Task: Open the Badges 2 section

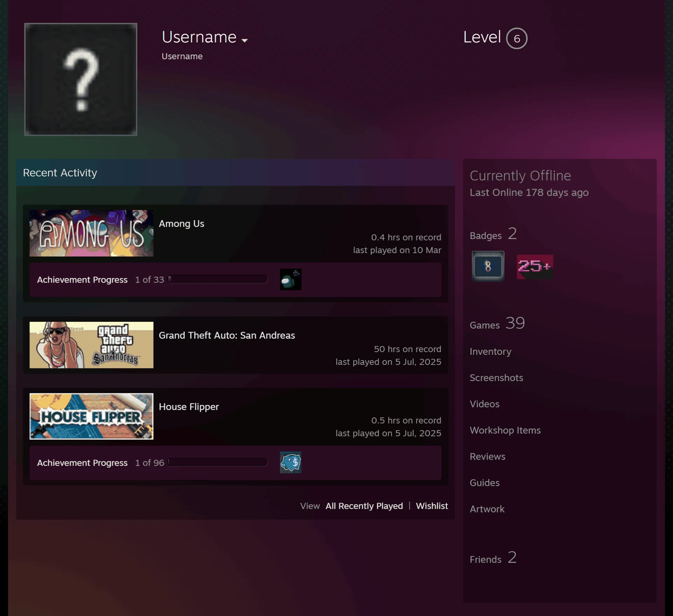Action: (493, 234)
